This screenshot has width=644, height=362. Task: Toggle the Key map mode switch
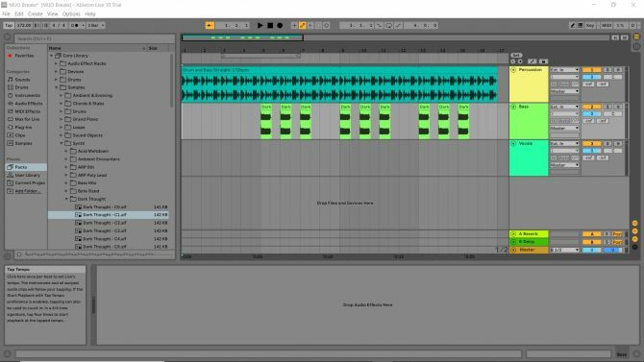(590, 26)
